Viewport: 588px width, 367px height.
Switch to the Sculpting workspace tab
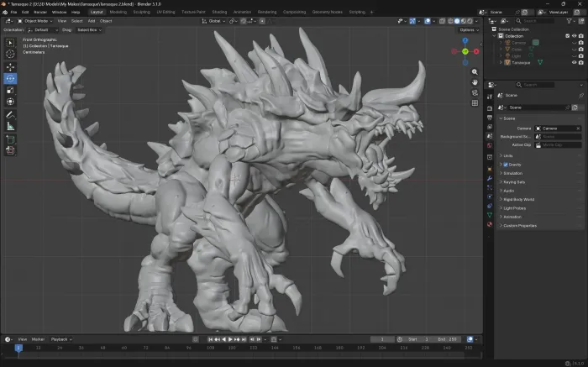(141, 12)
